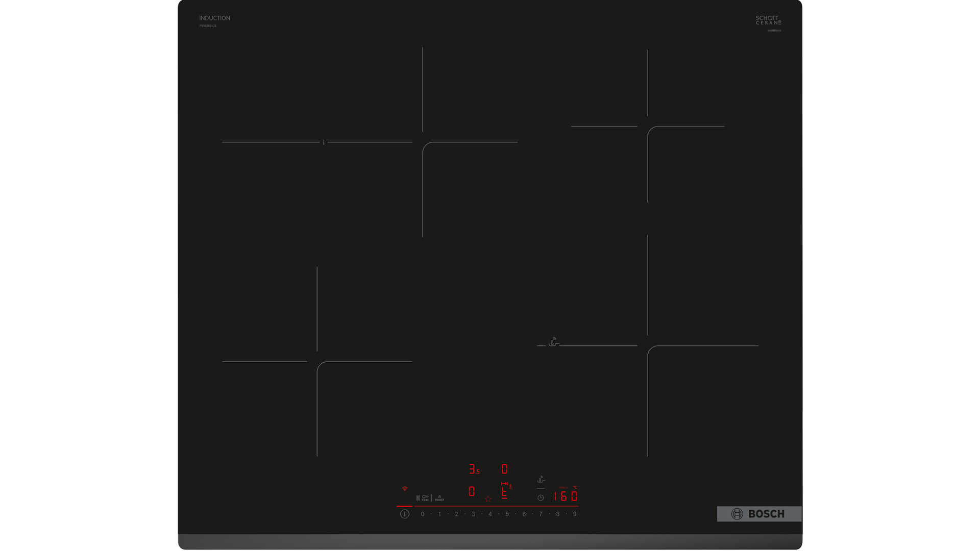980x551 pixels.
Task: Tap the red Wi-Fi Home Connect indicator
Action: (x=405, y=489)
